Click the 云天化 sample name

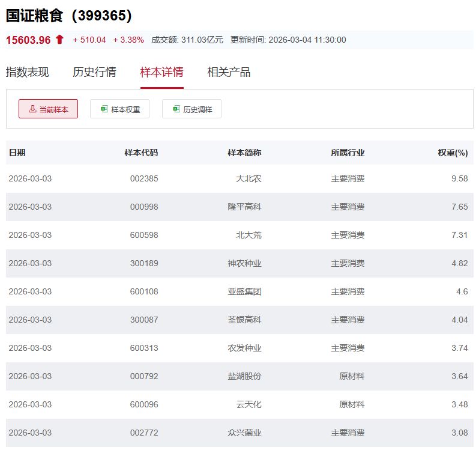pos(249,404)
